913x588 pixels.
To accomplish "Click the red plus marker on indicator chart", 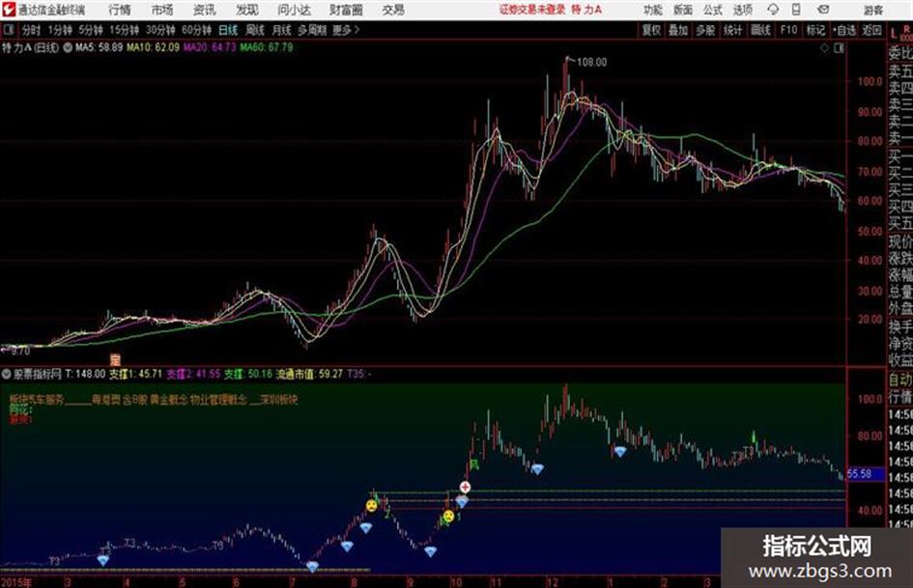I will pyautogui.click(x=465, y=487).
